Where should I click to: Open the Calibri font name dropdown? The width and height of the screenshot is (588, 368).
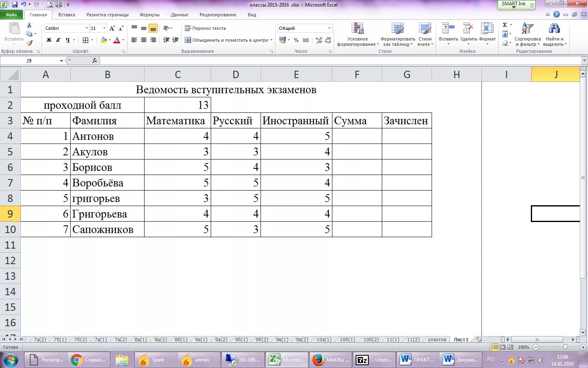click(87, 28)
